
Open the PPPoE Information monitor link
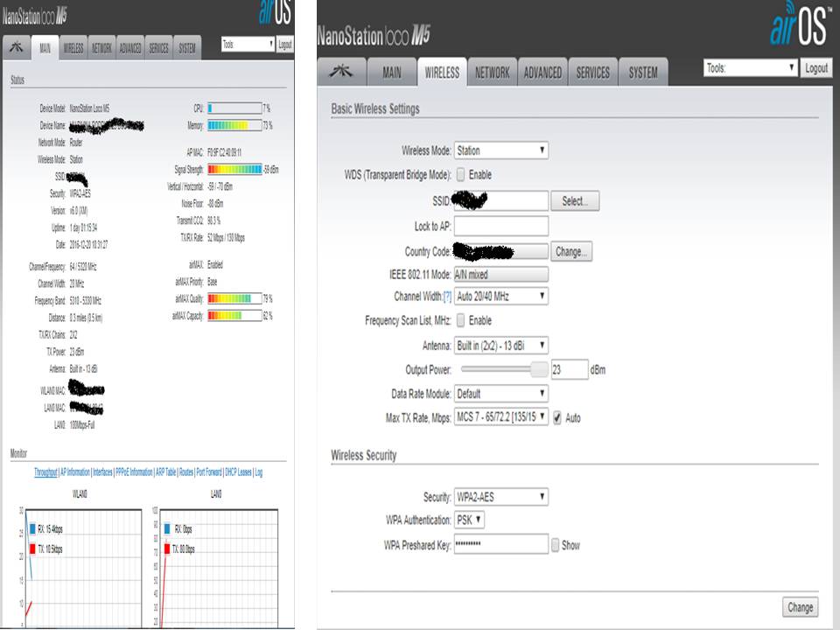134,472
